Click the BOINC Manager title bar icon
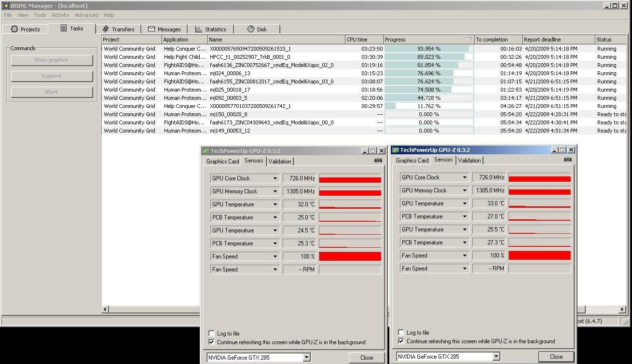Image resolution: width=632 pixels, height=364 pixels. (5, 5)
